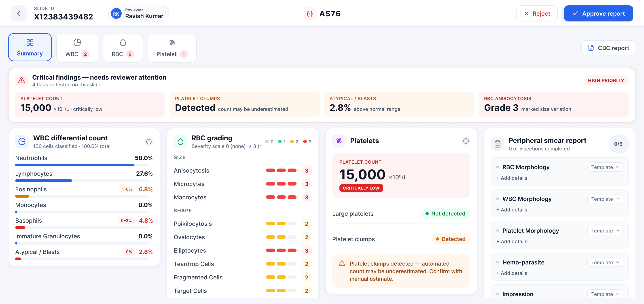Click the CBC report document icon
The height and width of the screenshot is (304, 644).
[591, 48]
